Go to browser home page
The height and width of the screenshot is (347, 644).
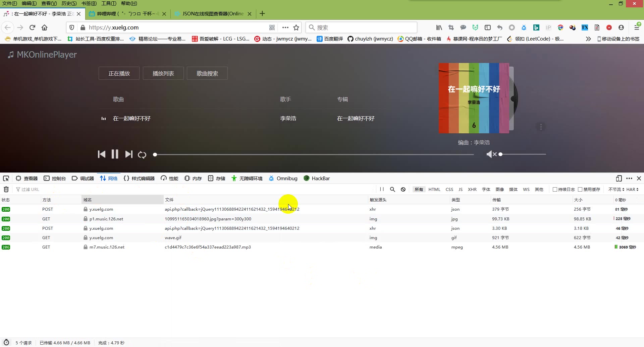tap(44, 27)
